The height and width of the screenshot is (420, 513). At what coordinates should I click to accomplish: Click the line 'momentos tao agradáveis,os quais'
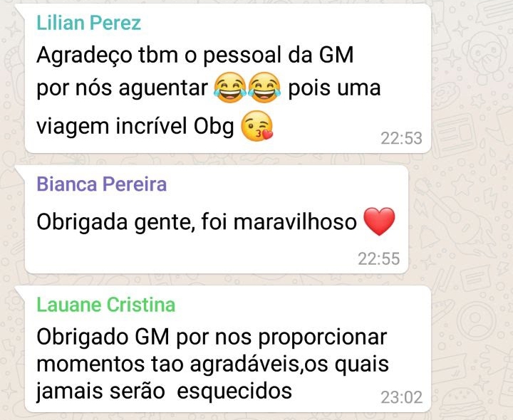pyautogui.click(x=212, y=364)
